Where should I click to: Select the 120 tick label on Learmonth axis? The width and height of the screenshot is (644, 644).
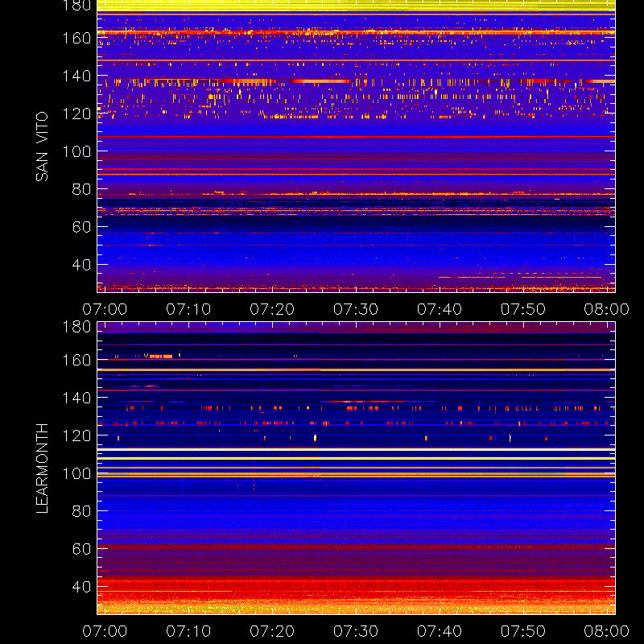point(76,436)
